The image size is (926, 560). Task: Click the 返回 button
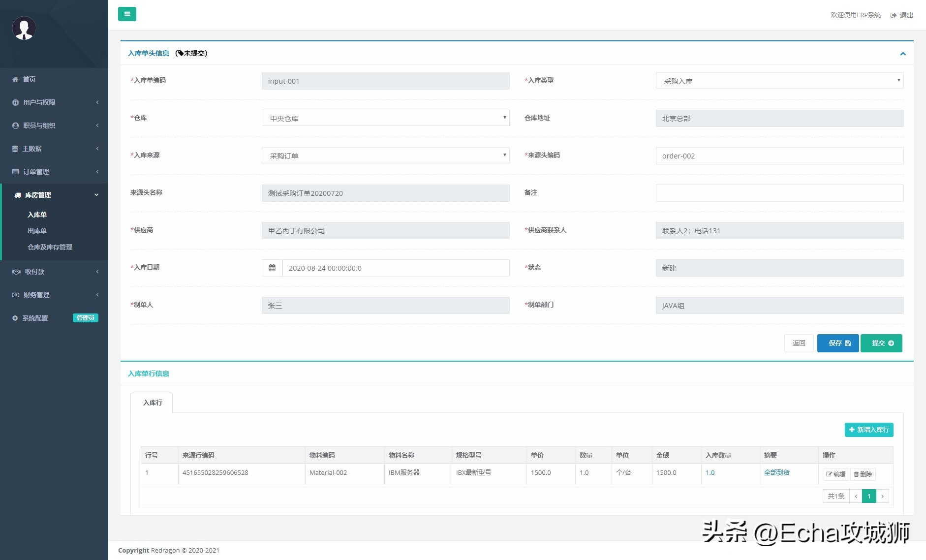(x=799, y=343)
